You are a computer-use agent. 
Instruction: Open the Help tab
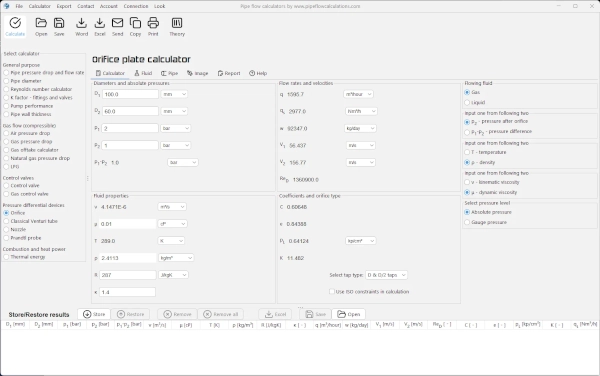tap(258, 73)
